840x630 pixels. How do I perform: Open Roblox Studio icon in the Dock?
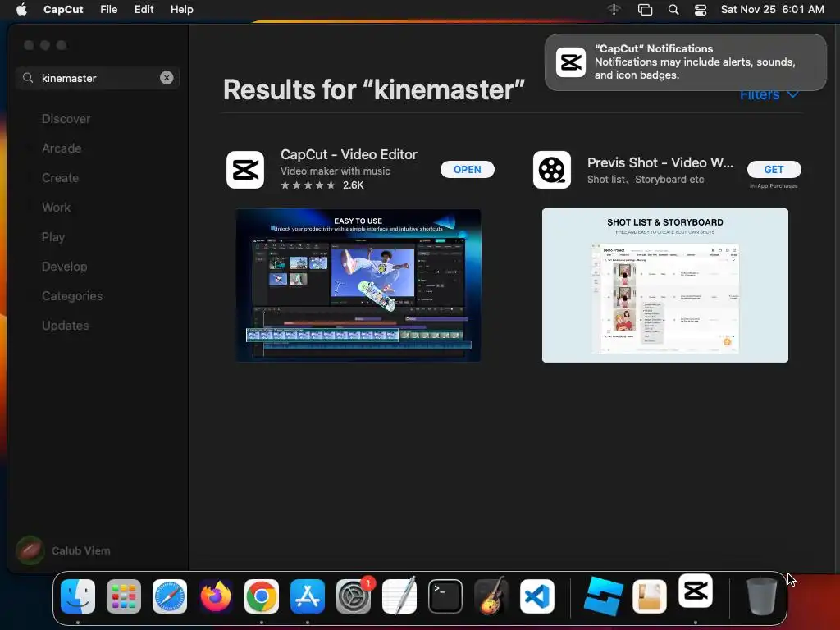(604, 596)
